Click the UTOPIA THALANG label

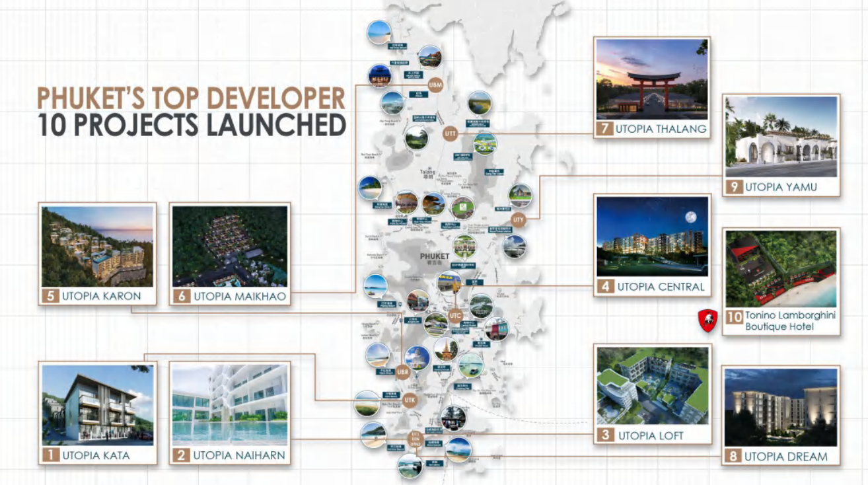point(661,129)
